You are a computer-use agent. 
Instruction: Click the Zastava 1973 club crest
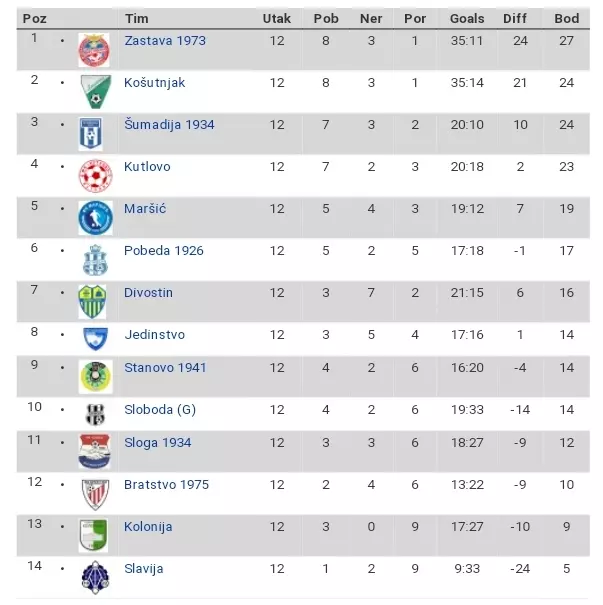pyautogui.click(x=96, y=51)
